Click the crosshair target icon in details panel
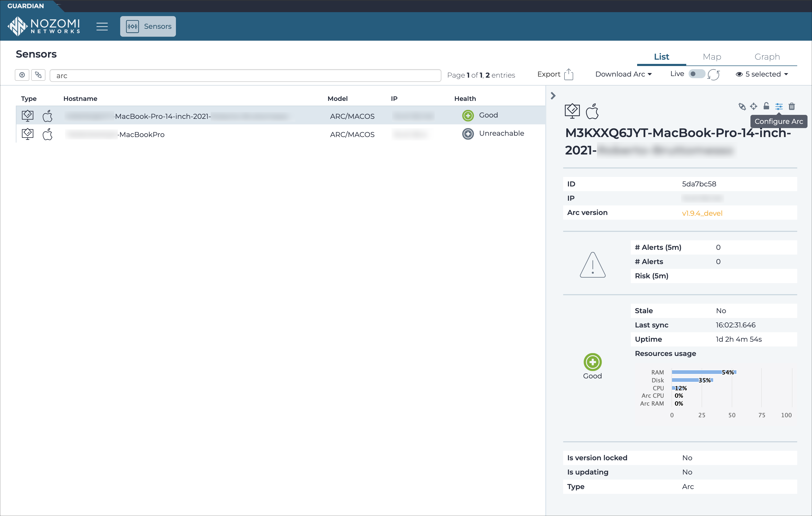The width and height of the screenshot is (812, 516). (754, 106)
